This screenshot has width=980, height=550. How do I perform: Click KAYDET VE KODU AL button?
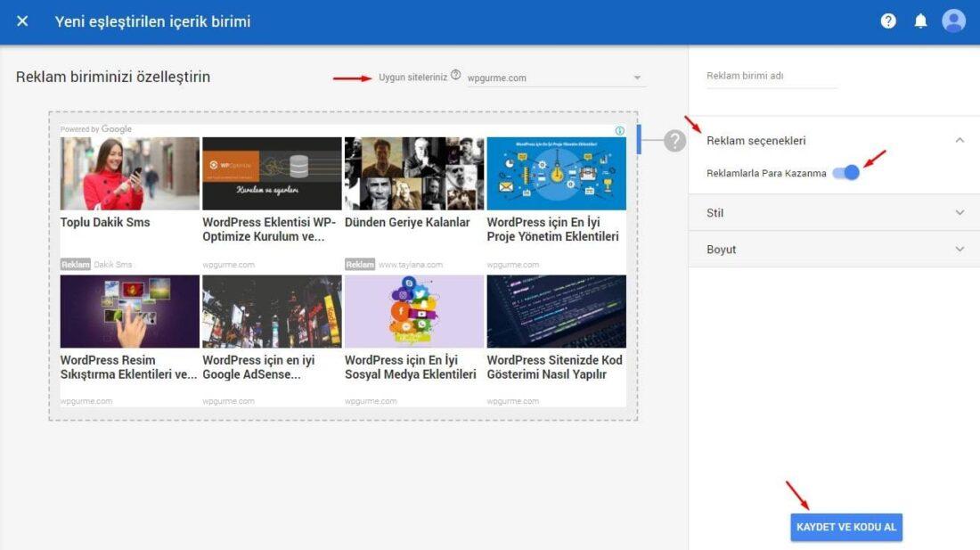pyautogui.click(x=846, y=527)
